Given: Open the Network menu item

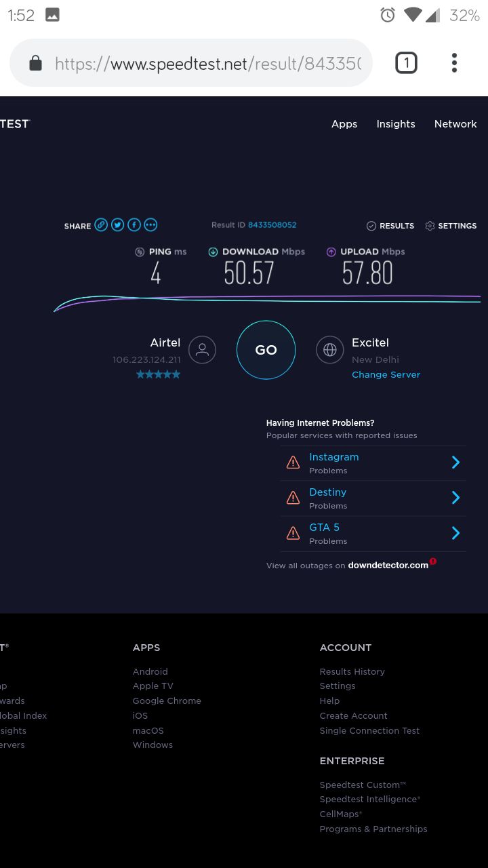Looking at the screenshot, I should click(x=455, y=124).
